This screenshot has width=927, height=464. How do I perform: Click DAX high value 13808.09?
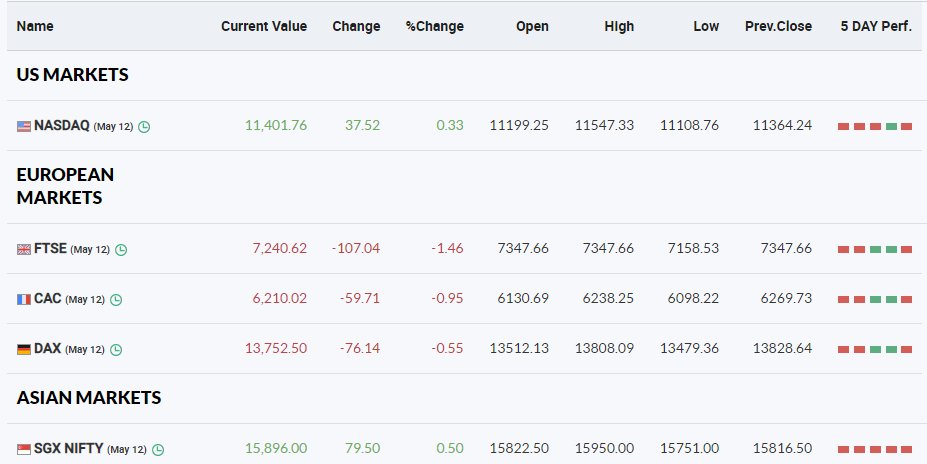click(x=604, y=348)
